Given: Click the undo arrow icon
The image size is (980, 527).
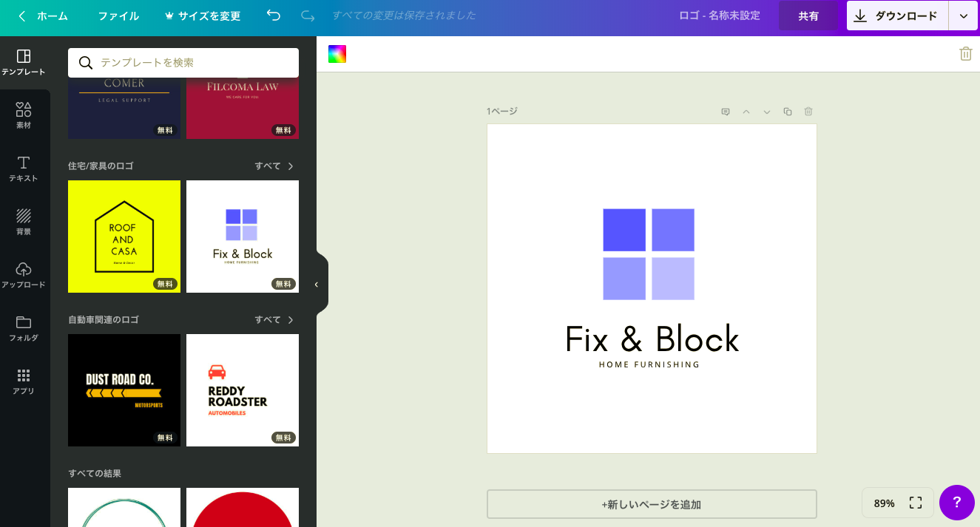Looking at the screenshot, I should [274, 16].
